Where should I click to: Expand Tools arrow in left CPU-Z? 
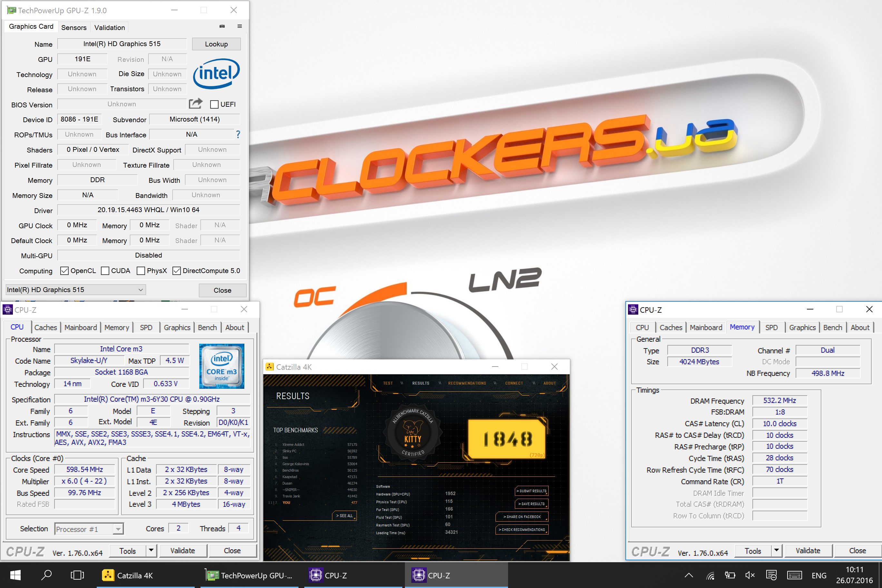point(151,550)
